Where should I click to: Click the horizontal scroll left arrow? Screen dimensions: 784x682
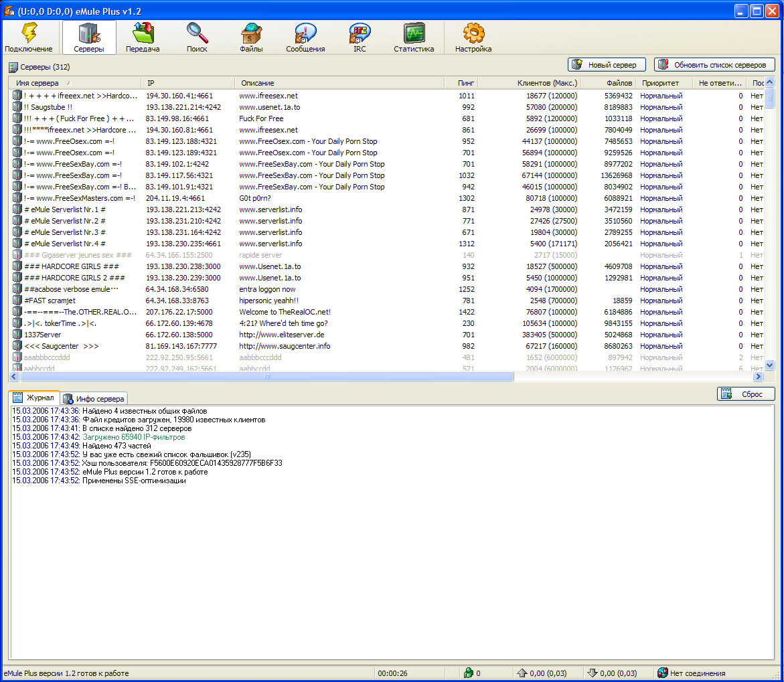(x=14, y=377)
